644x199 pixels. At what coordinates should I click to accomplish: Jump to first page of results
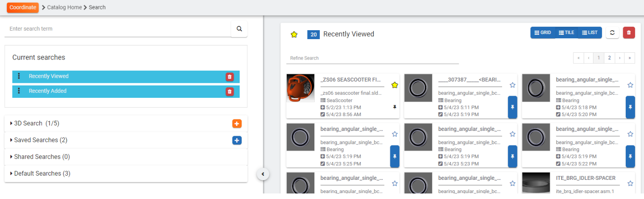578,58
